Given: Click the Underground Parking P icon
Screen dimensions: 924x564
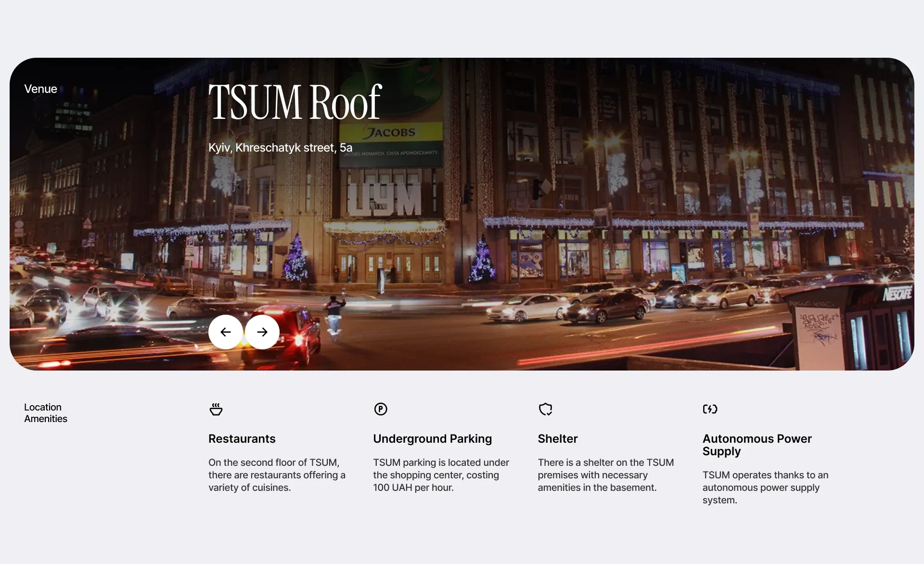Looking at the screenshot, I should tap(381, 409).
